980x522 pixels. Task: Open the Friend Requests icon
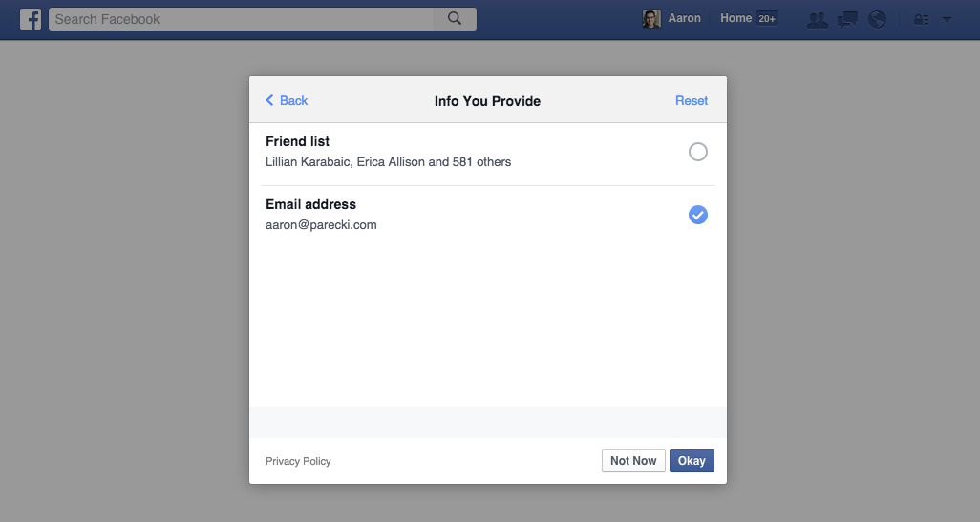(817, 19)
